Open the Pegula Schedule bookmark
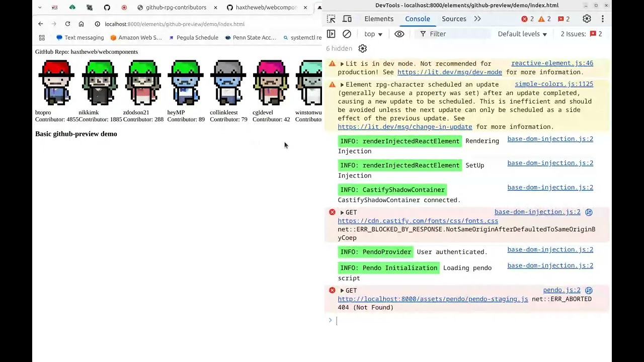Screen dimensions: 644x362 pyautogui.click(x=193, y=37)
